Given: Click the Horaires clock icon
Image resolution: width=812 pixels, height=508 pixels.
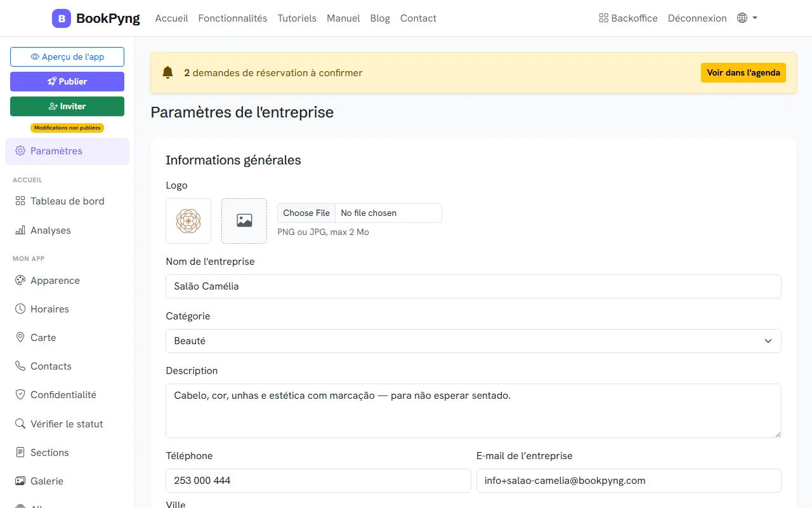Looking at the screenshot, I should pyautogui.click(x=20, y=309).
